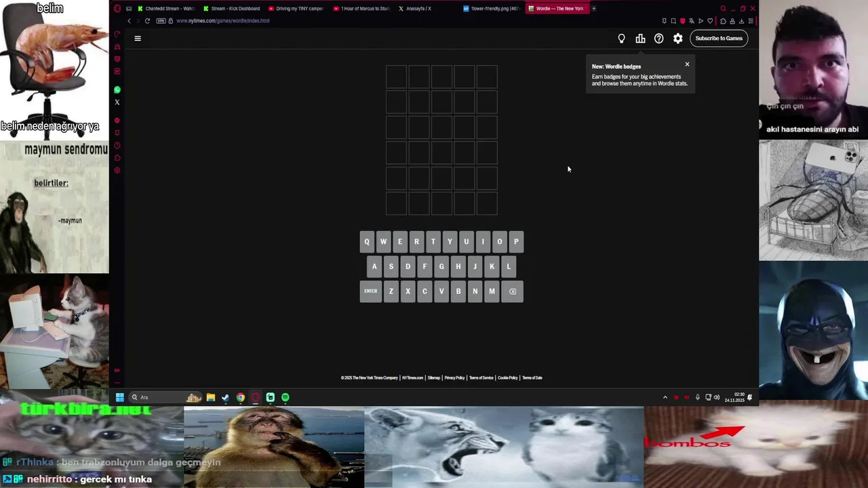The height and width of the screenshot is (488, 868).
Task: Open the Terms of Service footer link
Action: 481,378
